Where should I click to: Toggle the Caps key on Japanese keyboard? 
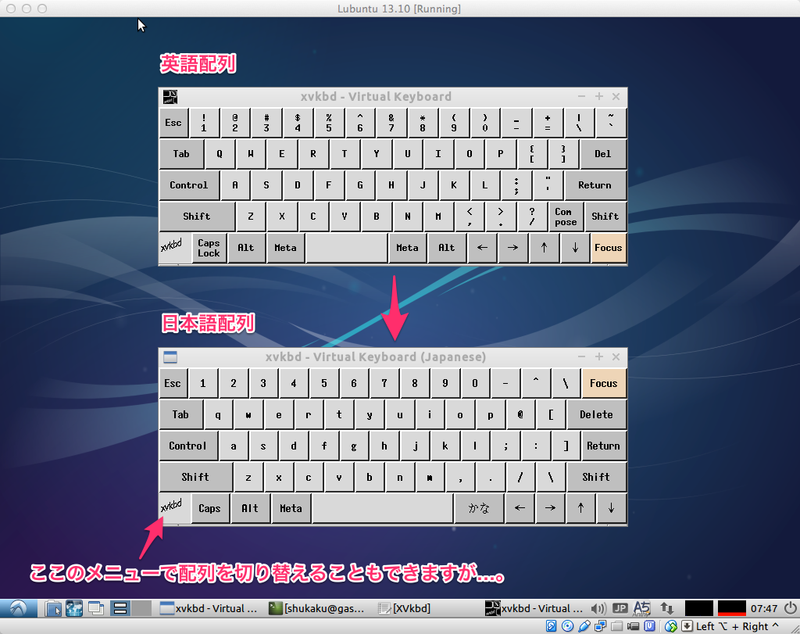click(x=209, y=508)
